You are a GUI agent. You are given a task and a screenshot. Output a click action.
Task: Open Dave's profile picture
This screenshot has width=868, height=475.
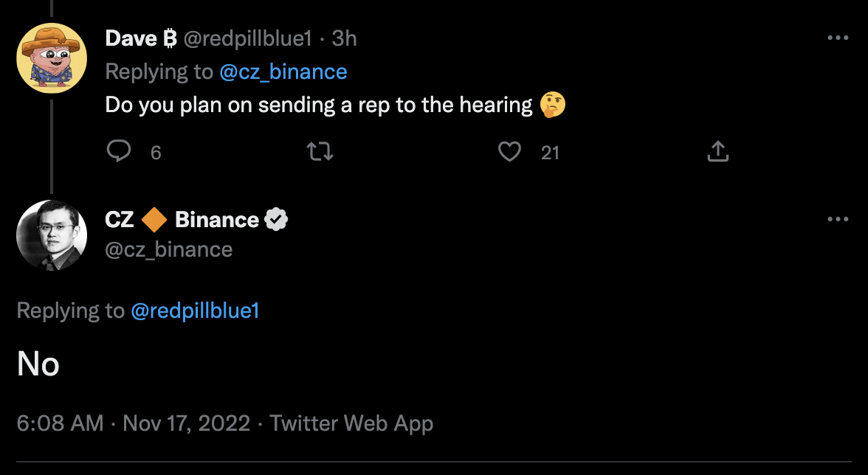click(x=52, y=58)
